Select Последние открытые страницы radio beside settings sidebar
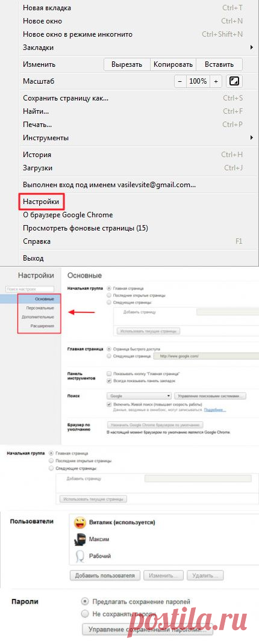The image size is (259, 644). pos(109,296)
